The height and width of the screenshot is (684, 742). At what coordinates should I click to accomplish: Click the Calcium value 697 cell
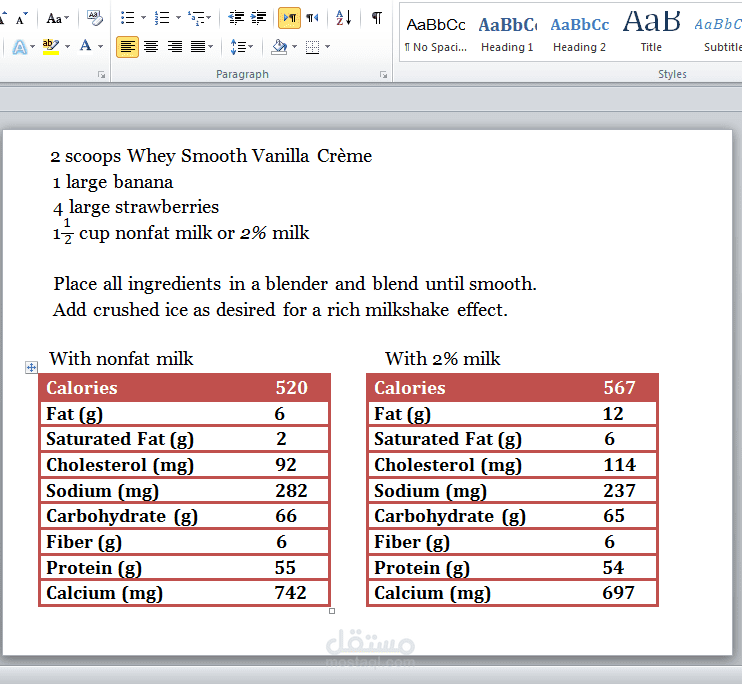pos(618,593)
